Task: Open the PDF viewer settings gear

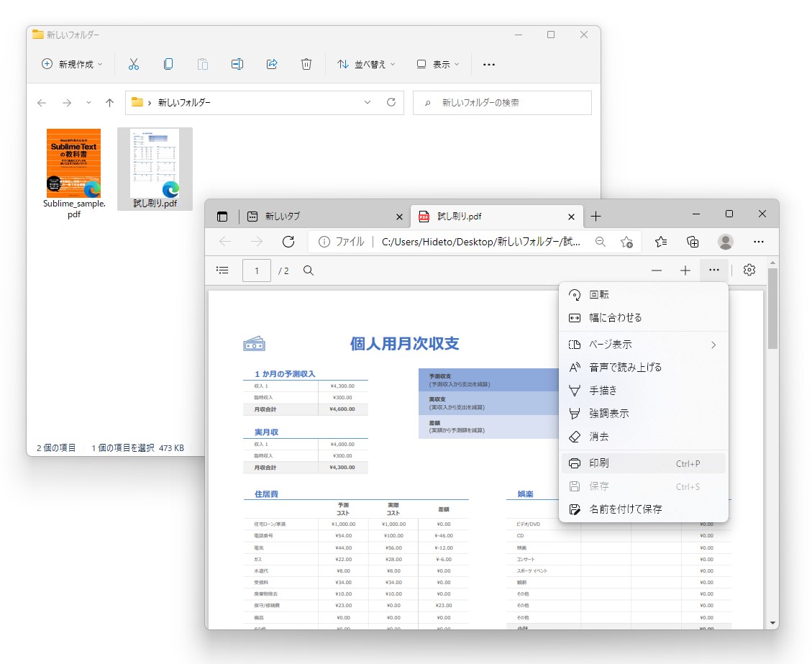Action: pyautogui.click(x=749, y=269)
